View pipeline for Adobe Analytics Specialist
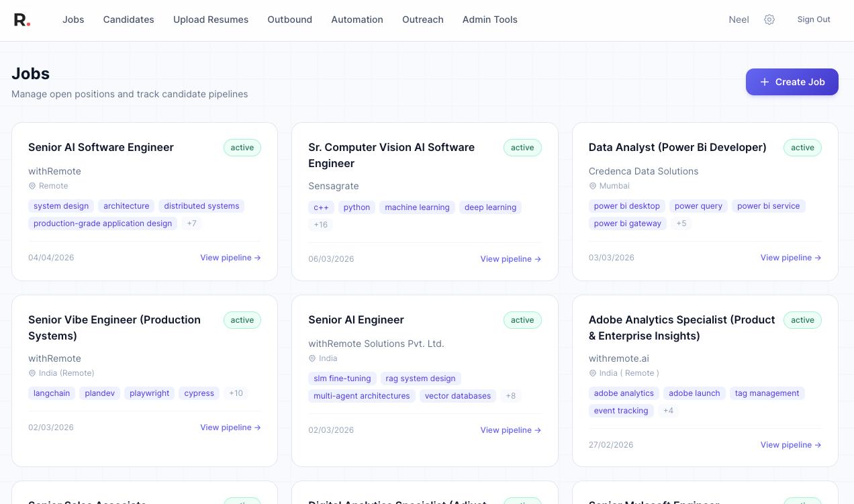The height and width of the screenshot is (504, 854). tap(791, 445)
